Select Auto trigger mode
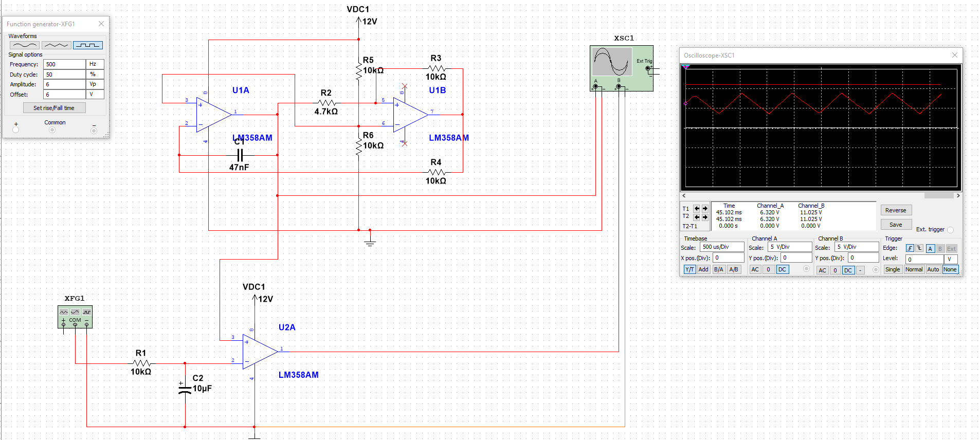980x440 pixels. (x=933, y=269)
